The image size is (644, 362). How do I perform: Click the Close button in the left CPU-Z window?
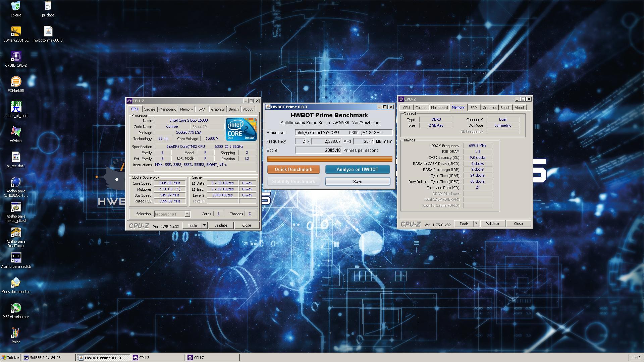click(247, 225)
